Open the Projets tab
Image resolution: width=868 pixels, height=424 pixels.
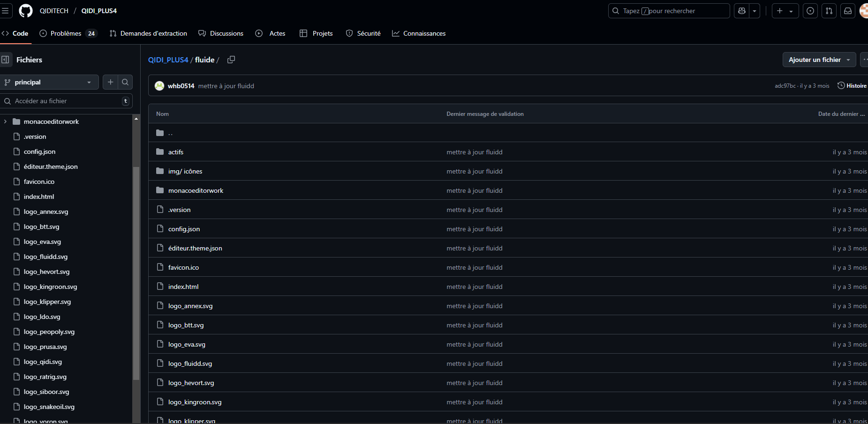pyautogui.click(x=316, y=33)
